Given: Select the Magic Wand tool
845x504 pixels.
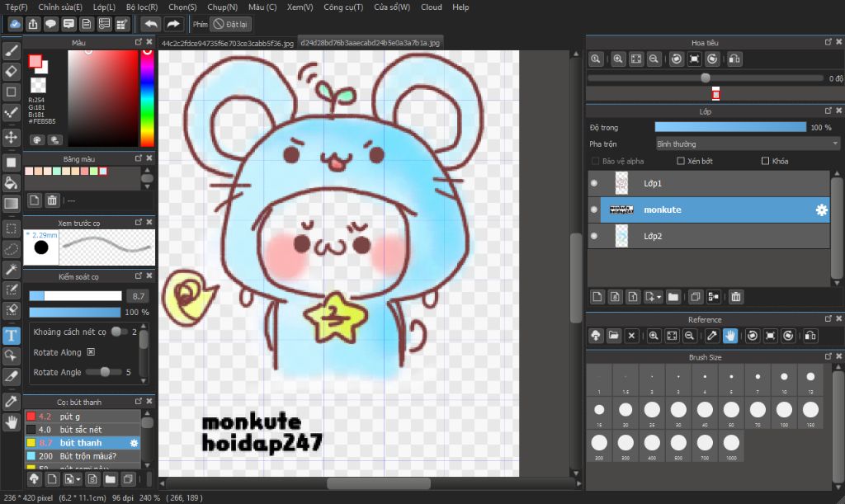Looking at the screenshot, I should 12,269.
